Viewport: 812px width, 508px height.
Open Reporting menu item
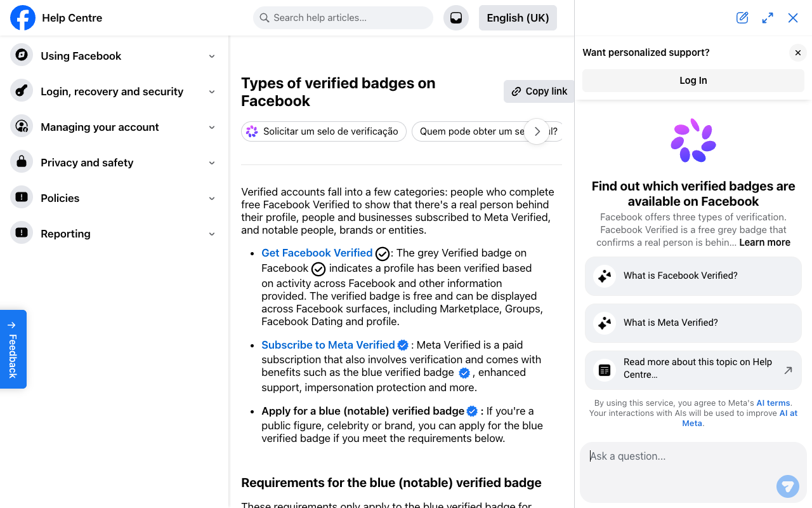114,234
